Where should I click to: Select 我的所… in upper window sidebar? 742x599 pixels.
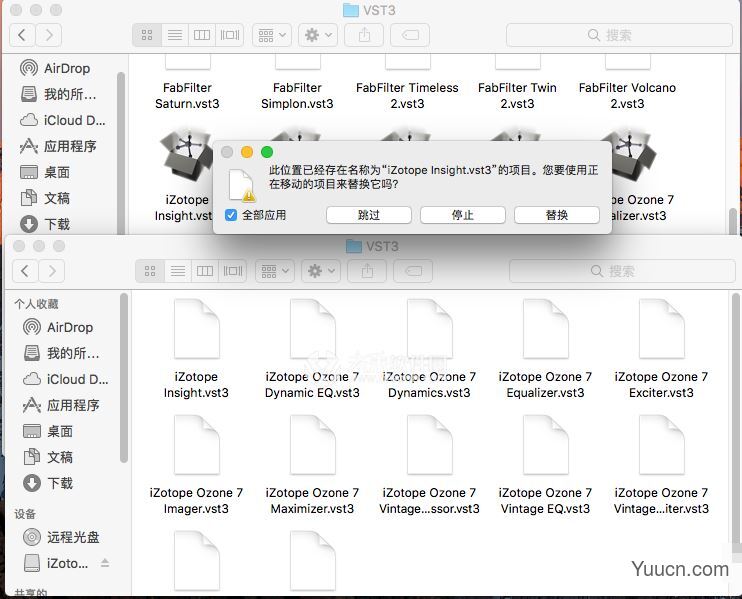pyautogui.click(x=58, y=94)
